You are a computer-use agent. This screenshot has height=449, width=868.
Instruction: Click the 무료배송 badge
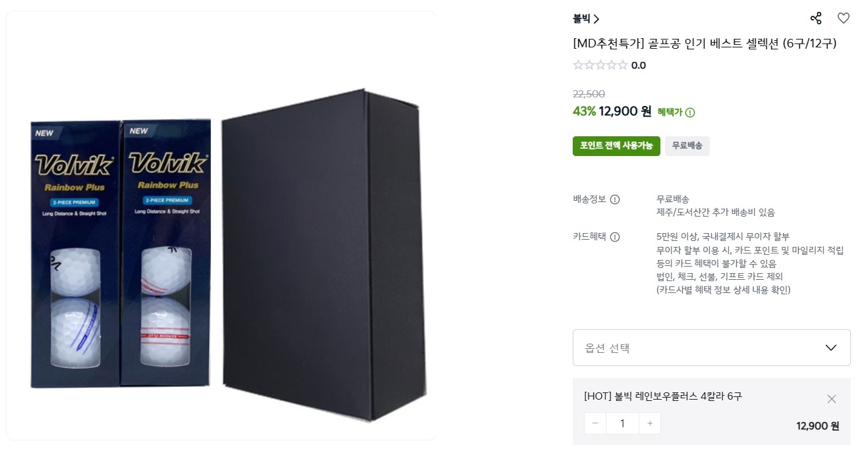point(687,146)
